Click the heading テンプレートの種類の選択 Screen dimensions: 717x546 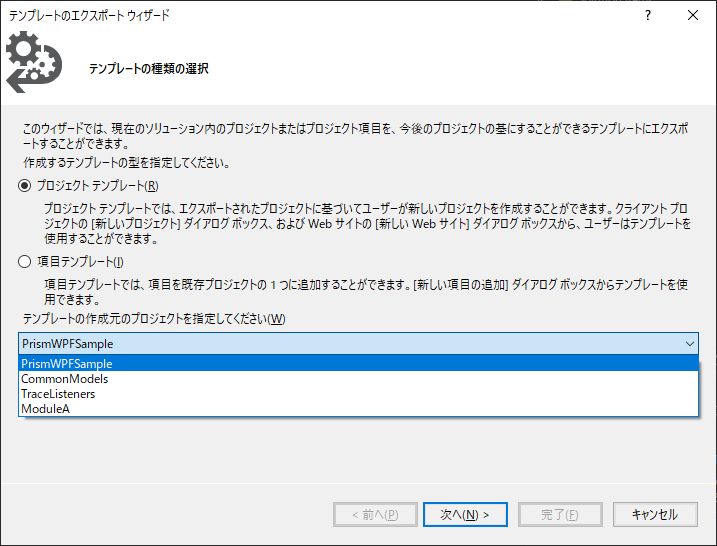[x=149, y=69]
